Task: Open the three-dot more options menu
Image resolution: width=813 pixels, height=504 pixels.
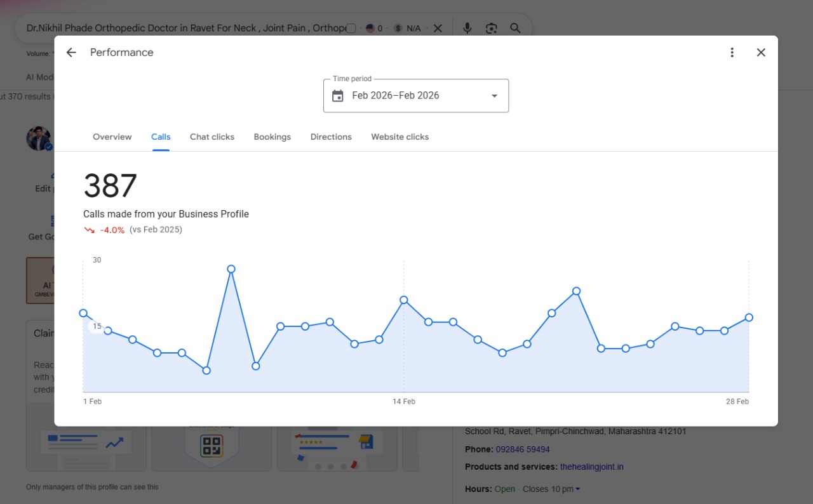Action: pyautogui.click(x=732, y=53)
